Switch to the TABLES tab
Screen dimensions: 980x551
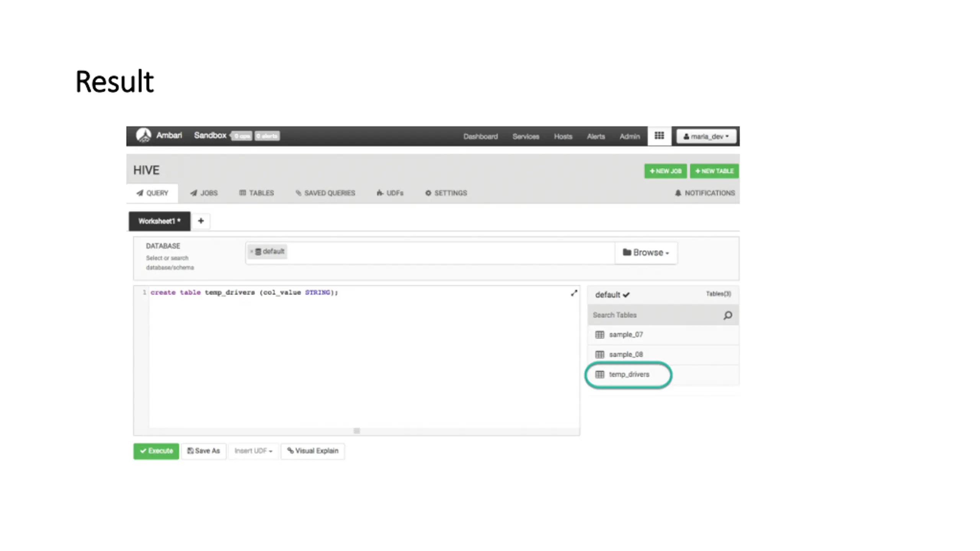(x=256, y=193)
